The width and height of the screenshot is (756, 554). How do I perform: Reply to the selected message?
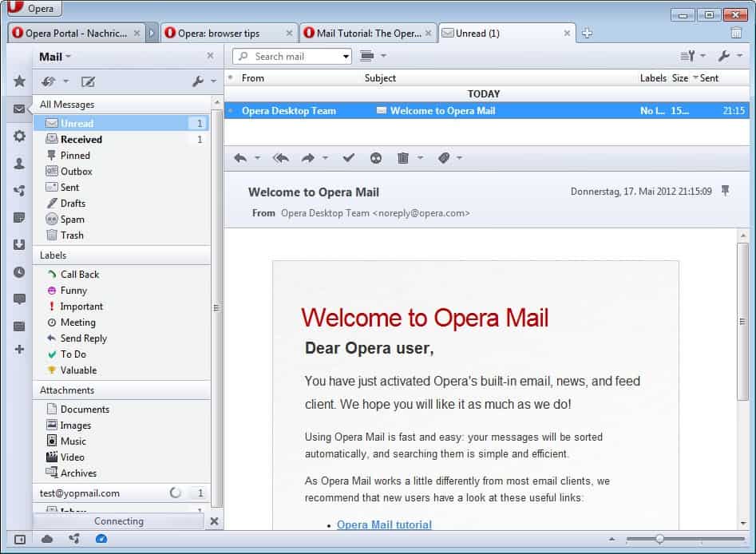click(240, 158)
